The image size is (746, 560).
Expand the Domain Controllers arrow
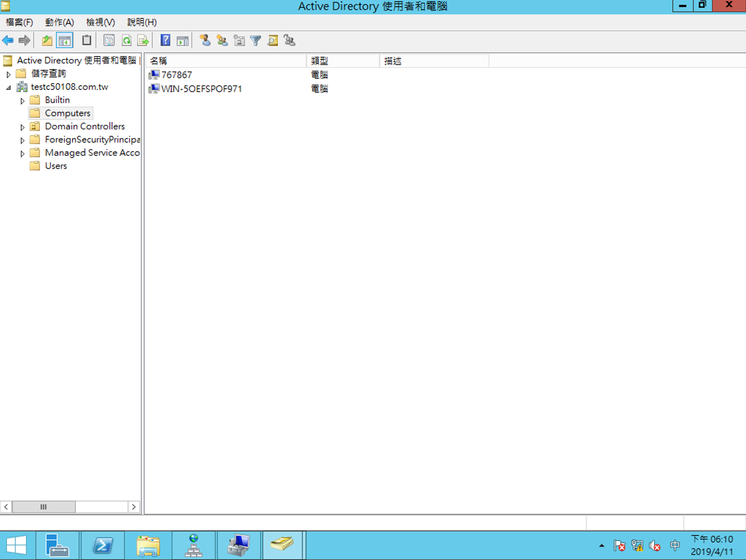22,127
